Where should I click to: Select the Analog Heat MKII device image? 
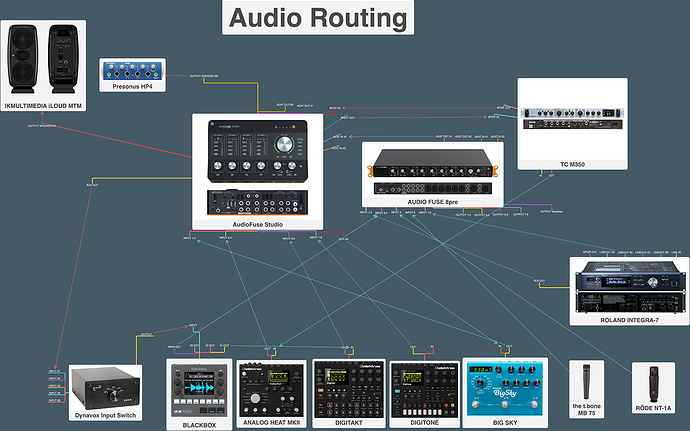coord(272,390)
